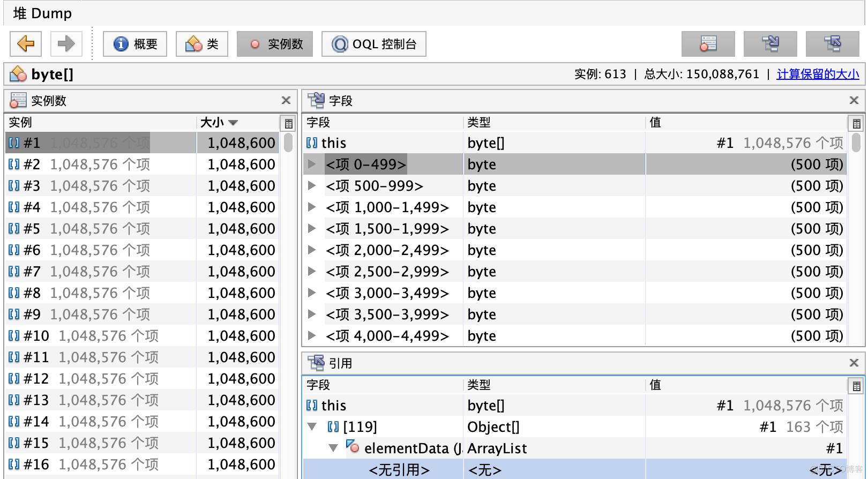The image size is (868, 479).
Task: Sort references table by 字段 column
Action: click(383, 385)
